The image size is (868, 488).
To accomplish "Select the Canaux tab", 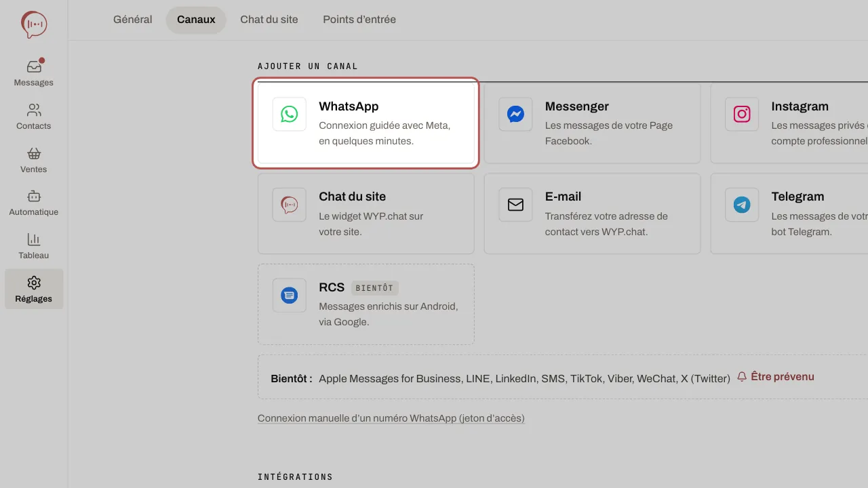I will [x=196, y=20].
